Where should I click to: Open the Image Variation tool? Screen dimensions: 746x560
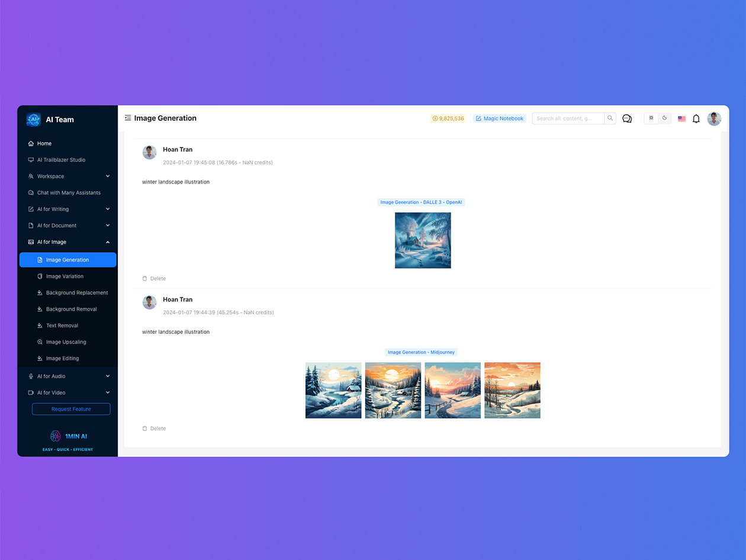(65, 276)
